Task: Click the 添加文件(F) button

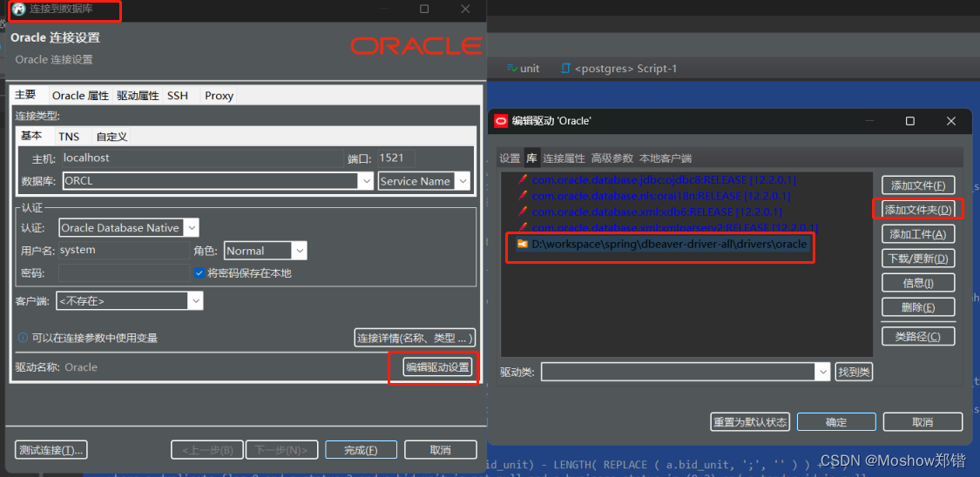Action: coord(918,185)
